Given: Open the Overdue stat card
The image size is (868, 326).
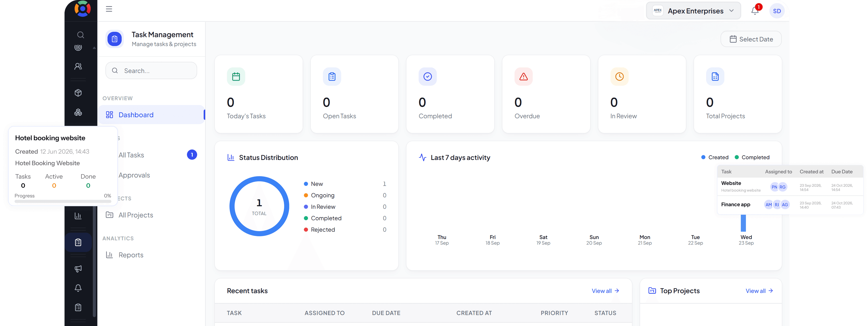Looking at the screenshot, I should coord(546,94).
